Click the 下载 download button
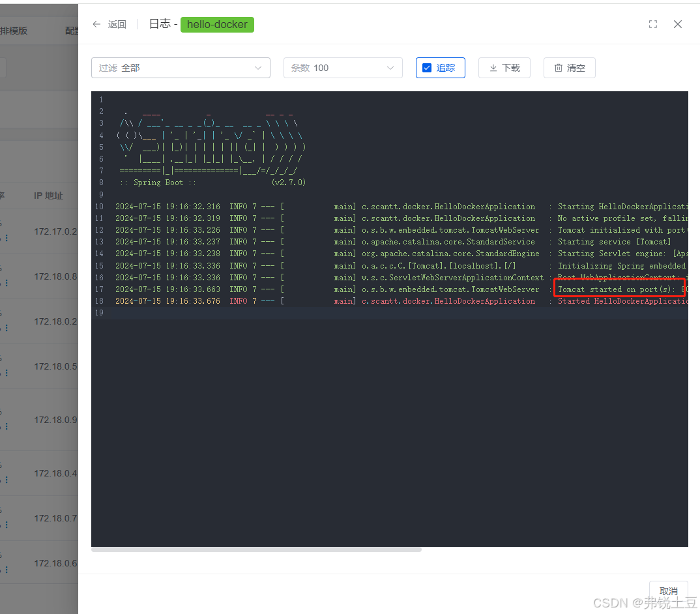700x614 pixels. coord(504,68)
